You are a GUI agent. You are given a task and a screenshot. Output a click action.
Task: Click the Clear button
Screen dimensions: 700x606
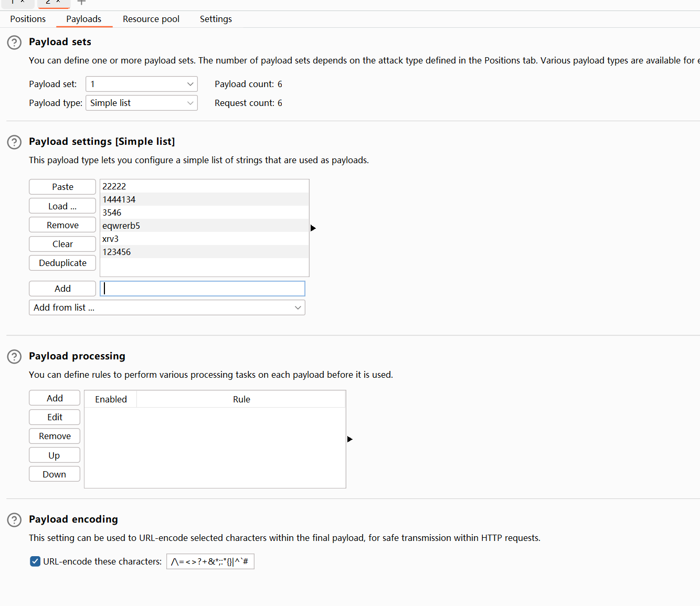[62, 244]
